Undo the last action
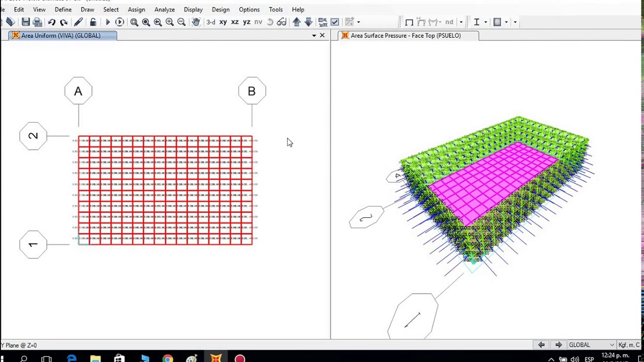 pyautogui.click(x=51, y=22)
